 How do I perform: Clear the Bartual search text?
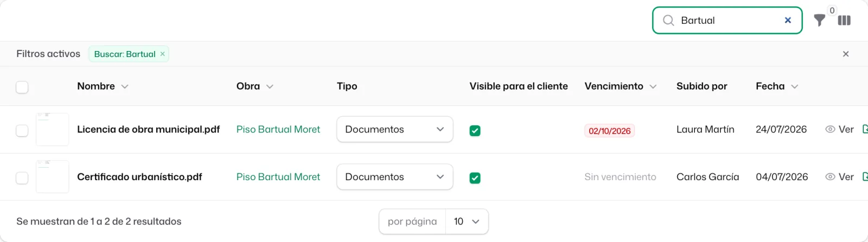(788, 20)
